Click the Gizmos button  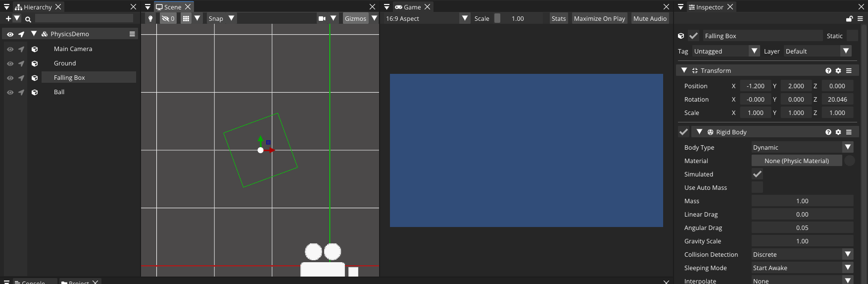(x=355, y=18)
